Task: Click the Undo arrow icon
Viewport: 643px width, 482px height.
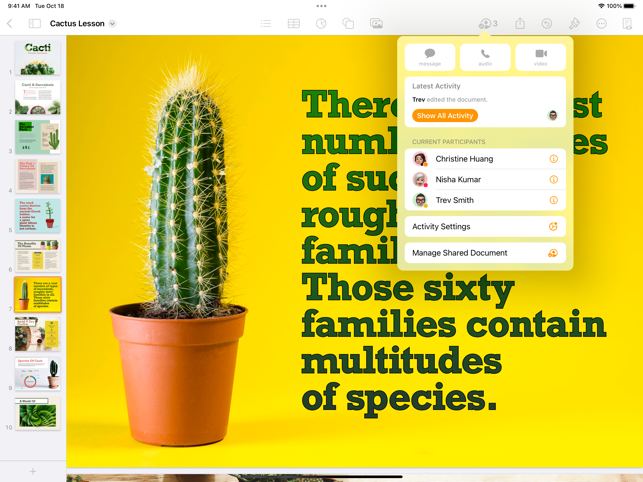Action: 547,23
